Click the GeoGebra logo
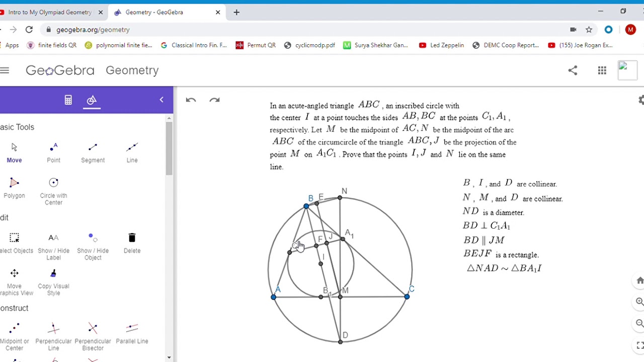 60,70
